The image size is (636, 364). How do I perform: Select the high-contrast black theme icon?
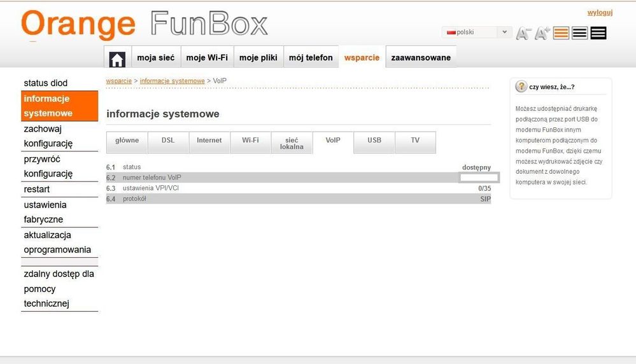(x=598, y=33)
